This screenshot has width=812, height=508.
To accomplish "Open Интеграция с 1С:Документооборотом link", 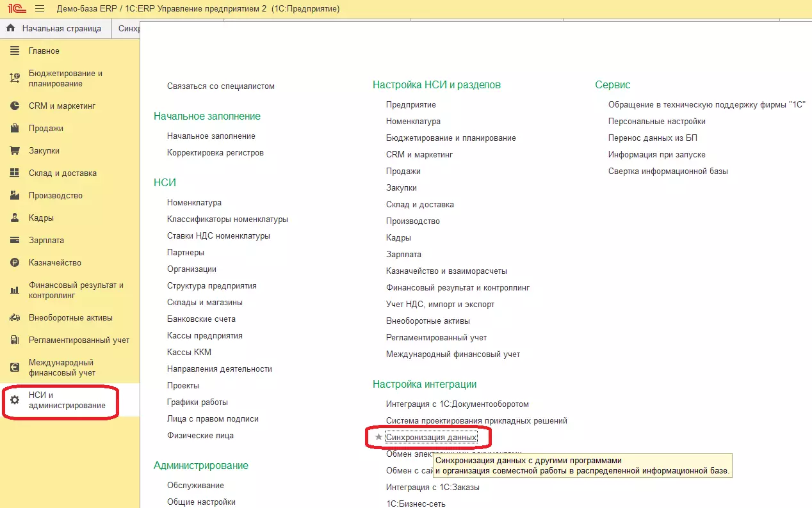I will point(457,404).
